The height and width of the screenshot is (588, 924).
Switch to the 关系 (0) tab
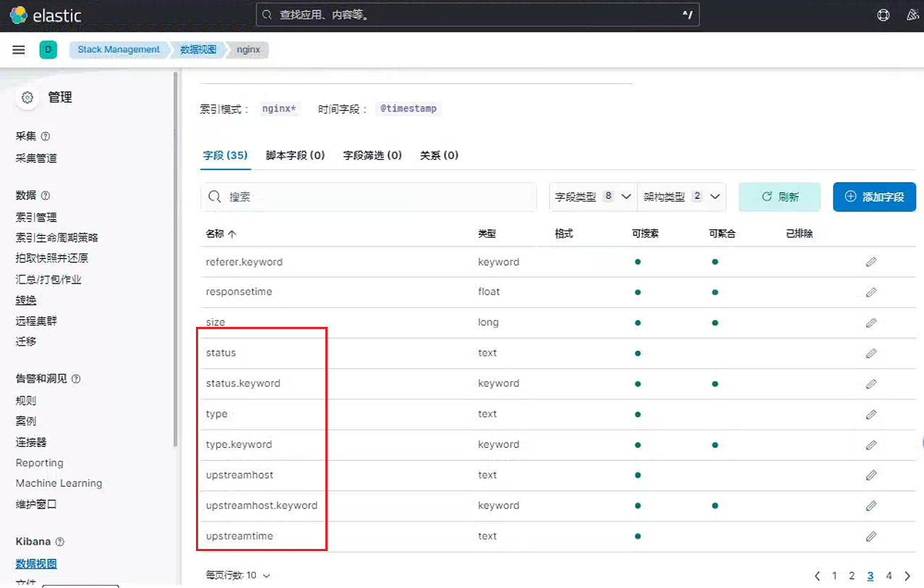(440, 155)
